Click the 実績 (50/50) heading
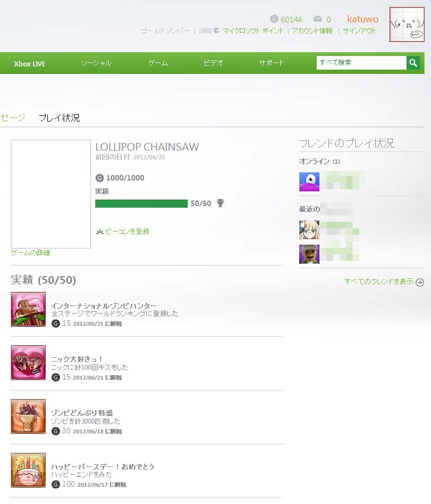Viewport: 431px width, 504px height. [44, 279]
